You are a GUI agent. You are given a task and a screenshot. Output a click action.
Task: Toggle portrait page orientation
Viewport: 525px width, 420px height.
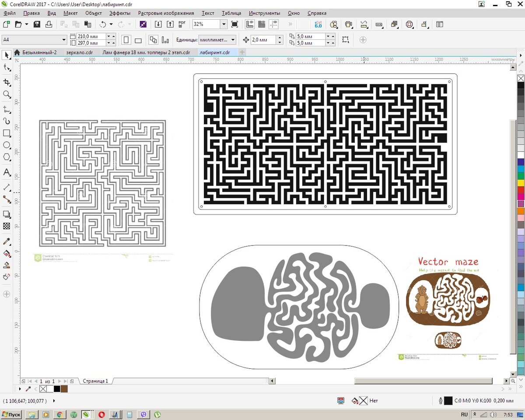[126, 40]
